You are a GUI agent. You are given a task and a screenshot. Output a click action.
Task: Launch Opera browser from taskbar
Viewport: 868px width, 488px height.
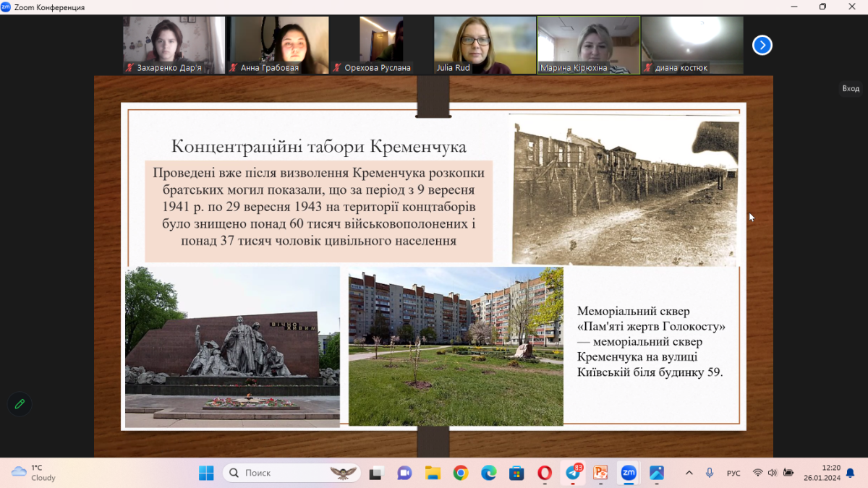click(545, 473)
